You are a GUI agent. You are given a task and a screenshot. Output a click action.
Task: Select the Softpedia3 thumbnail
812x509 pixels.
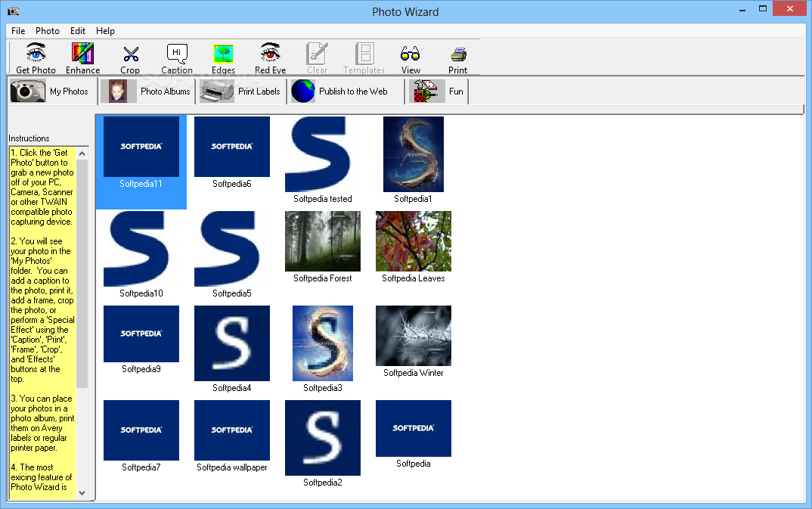pos(323,343)
